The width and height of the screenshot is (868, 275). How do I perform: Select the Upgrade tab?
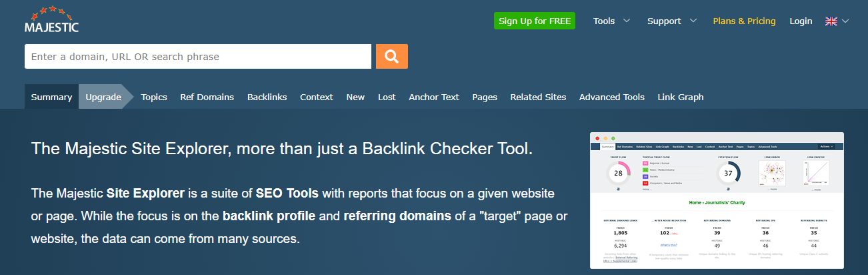tap(103, 97)
